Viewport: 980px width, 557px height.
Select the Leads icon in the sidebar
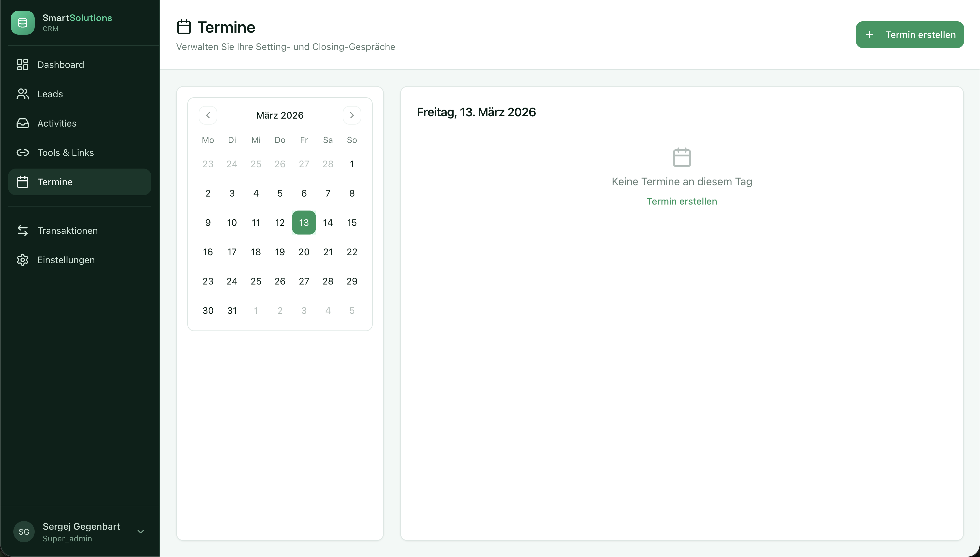[23, 94]
